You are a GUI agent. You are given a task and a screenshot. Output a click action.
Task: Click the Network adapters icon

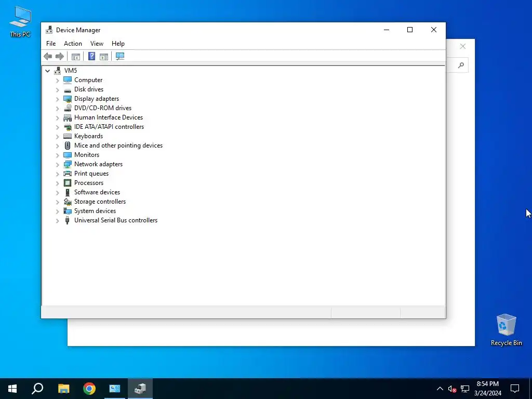(x=68, y=164)
